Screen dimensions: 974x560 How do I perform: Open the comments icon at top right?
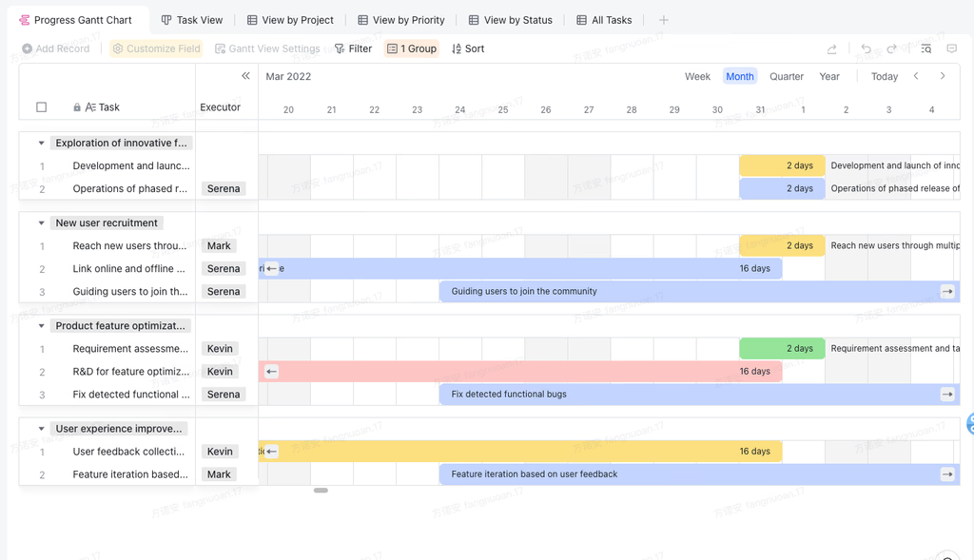[x=951, y=48]
